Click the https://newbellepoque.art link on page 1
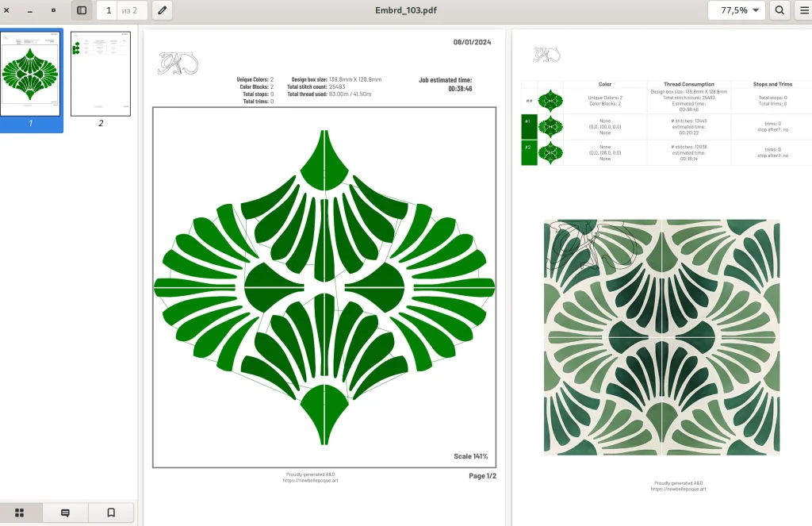This screenshot has height=526, width=812. click(x=310, y=481)
